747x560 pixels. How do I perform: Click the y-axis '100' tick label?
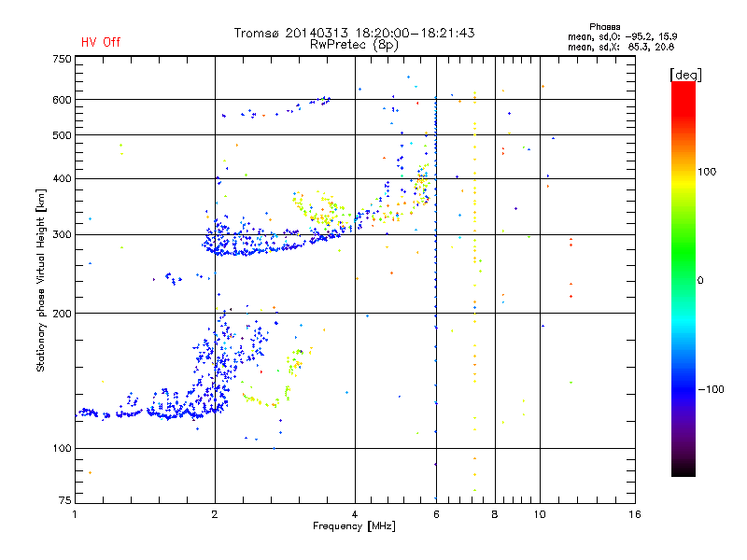pos(63,448)
